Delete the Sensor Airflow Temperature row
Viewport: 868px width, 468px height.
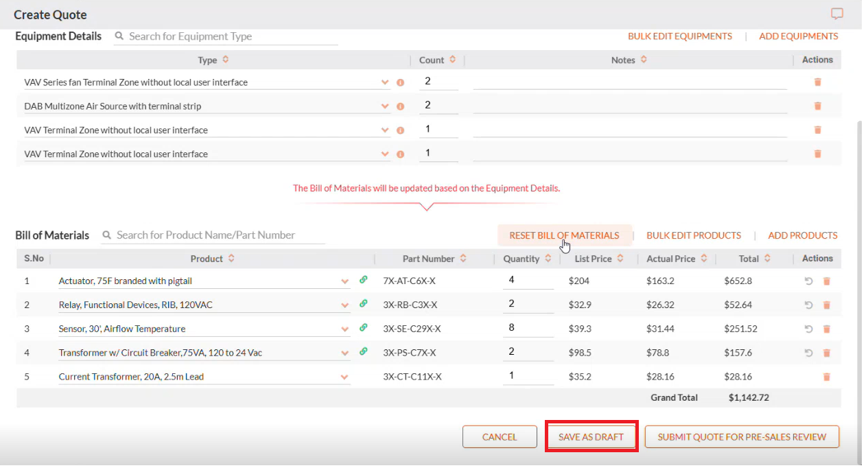coord(826,329)
